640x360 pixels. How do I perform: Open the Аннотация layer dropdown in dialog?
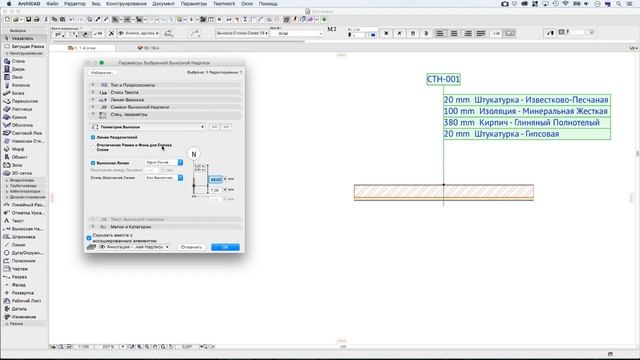click(134, 247)
